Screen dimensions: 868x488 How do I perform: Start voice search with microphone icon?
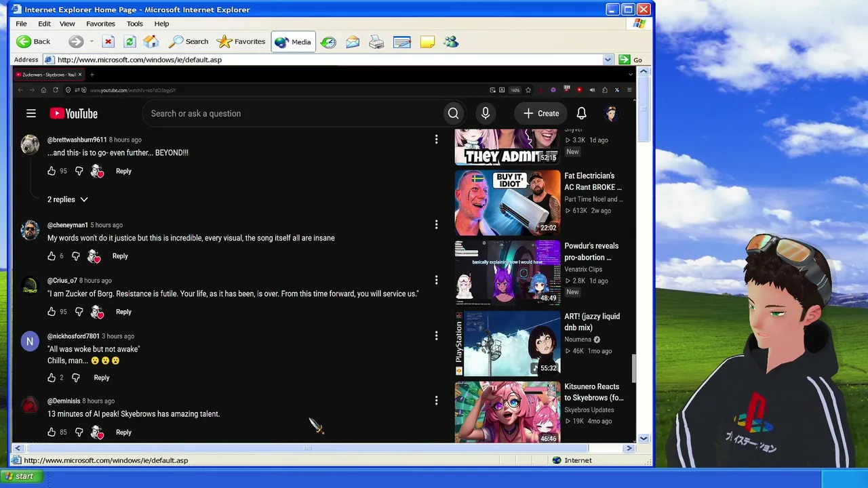click(x=486, y=113)
